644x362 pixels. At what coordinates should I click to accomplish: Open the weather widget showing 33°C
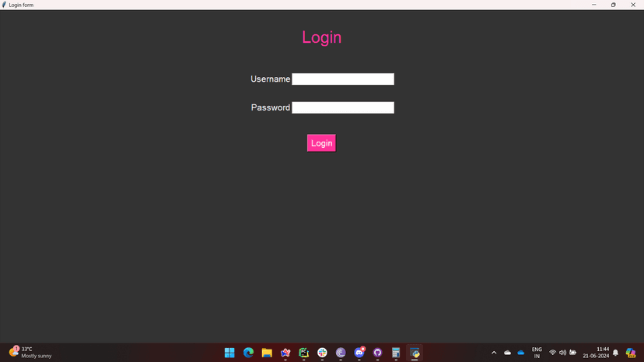(x=31, y=352)
